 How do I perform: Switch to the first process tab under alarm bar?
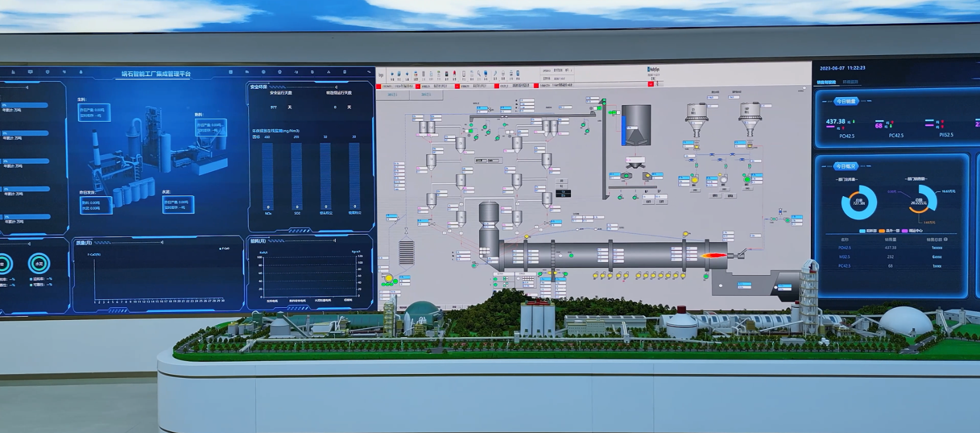pos(392,94)
